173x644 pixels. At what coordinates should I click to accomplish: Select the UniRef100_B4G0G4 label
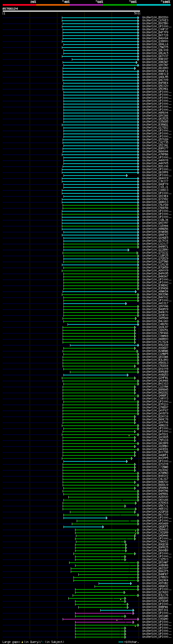pyautogui.click(x=155, y=38)
